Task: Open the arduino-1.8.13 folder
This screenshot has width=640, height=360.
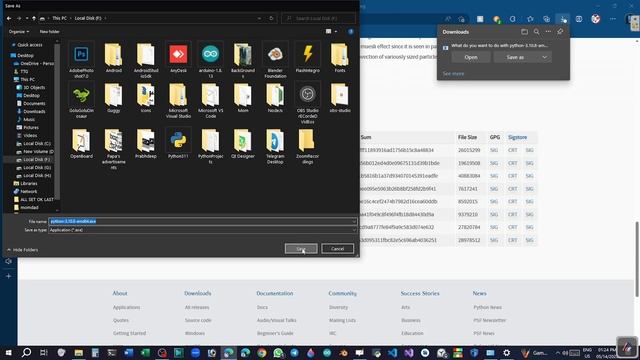Action: pyautogui.click(x=211, y=60)
